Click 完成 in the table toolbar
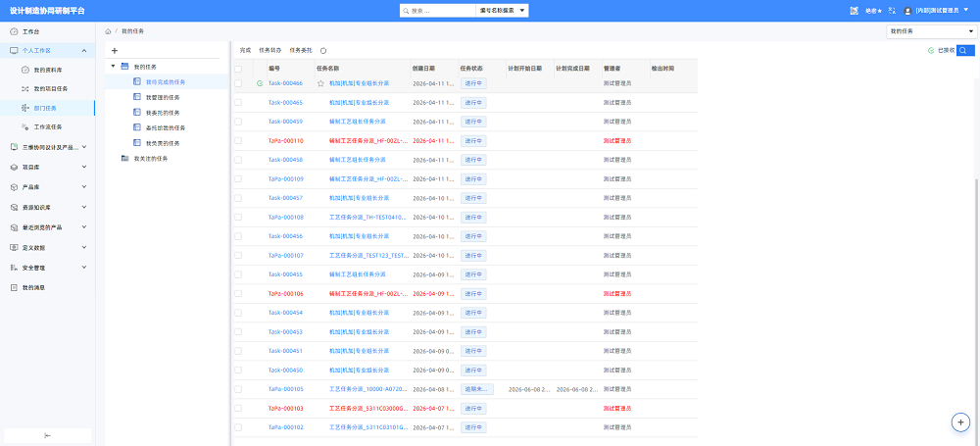This screenshot has width=980, height=446. tap(245, 50)
